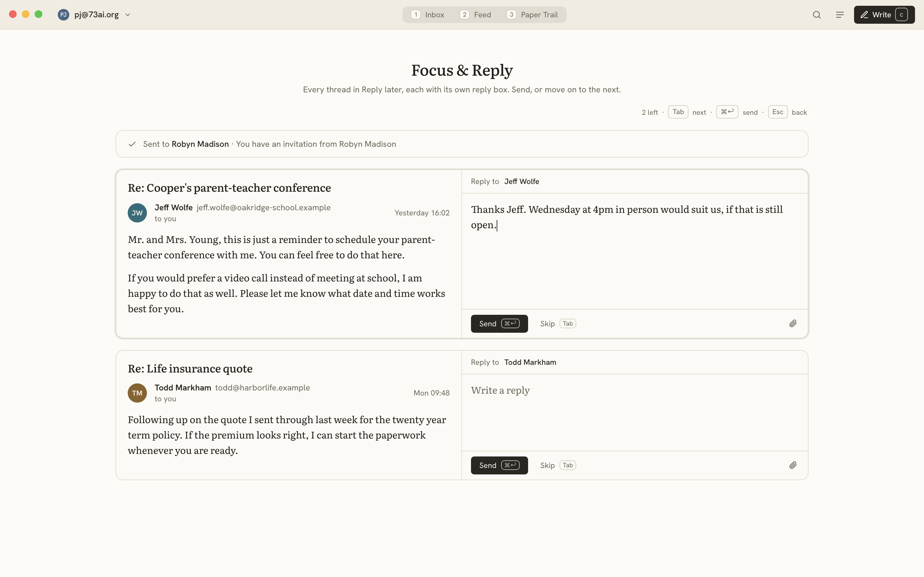Open Jeff Wolfe's email address link
The height and width of the screenshot is (577, 924).
tap(263, 208)
